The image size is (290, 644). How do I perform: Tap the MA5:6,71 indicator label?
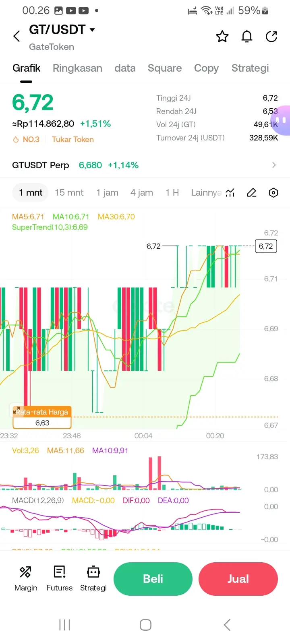[x=28, y=217]
